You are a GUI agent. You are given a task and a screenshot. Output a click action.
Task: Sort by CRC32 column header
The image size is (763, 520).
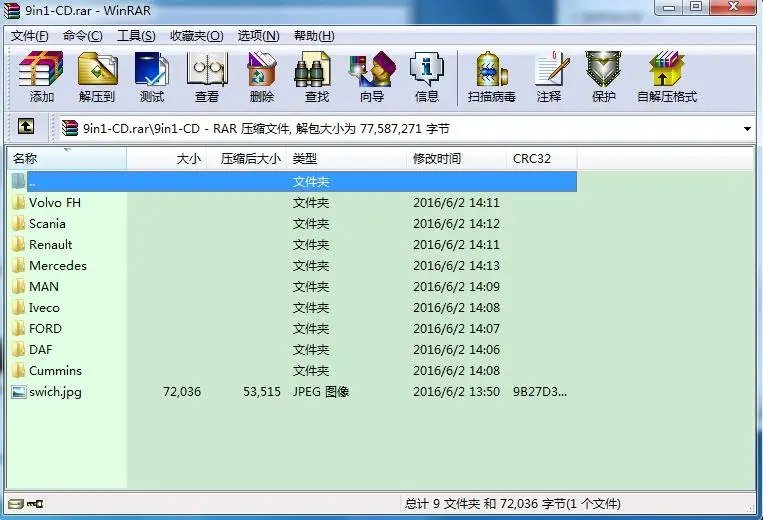point(542,159)
